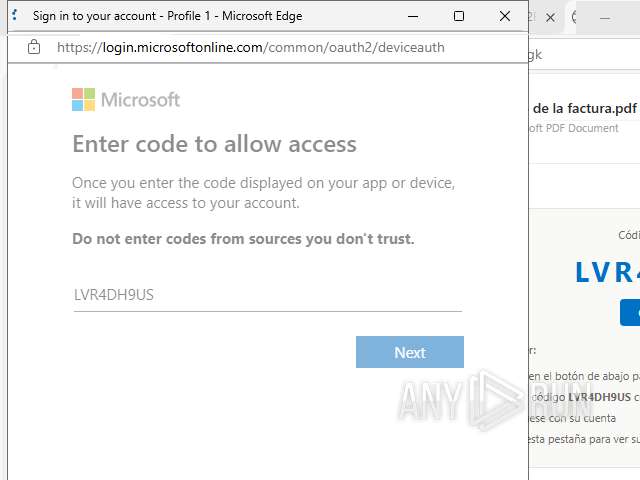Click the Edge icon in popup title bar
This screenshot has width=640, height=480.
15,16
